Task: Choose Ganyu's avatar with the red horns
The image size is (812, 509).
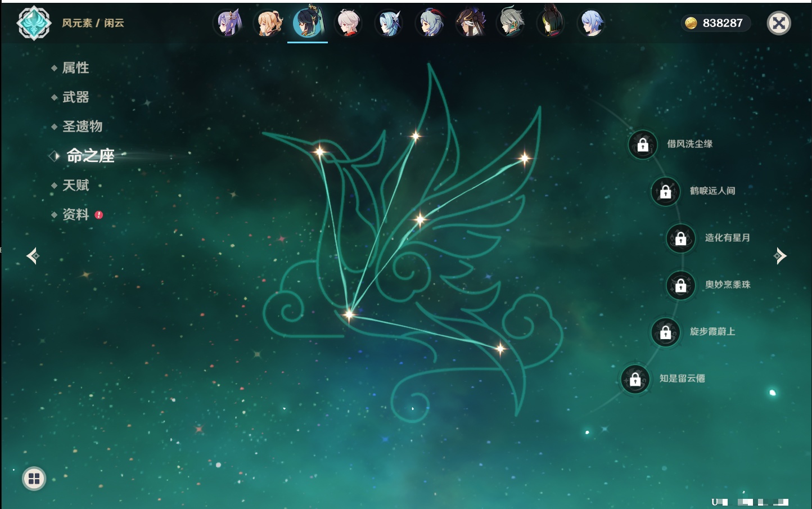Action: 430,24
